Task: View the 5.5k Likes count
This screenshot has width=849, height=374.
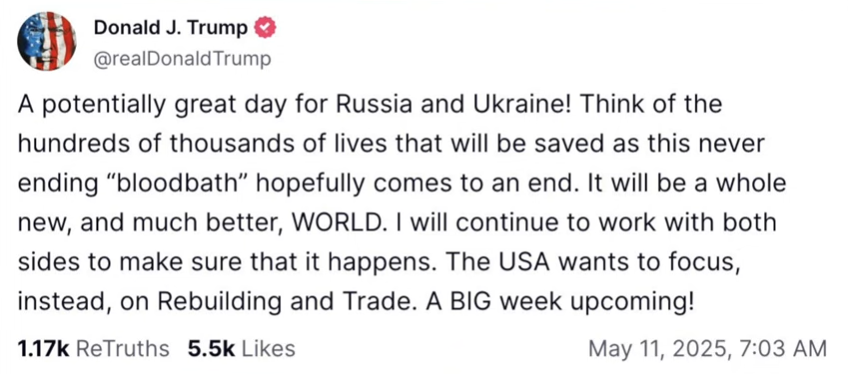Action: pos(211,349)
